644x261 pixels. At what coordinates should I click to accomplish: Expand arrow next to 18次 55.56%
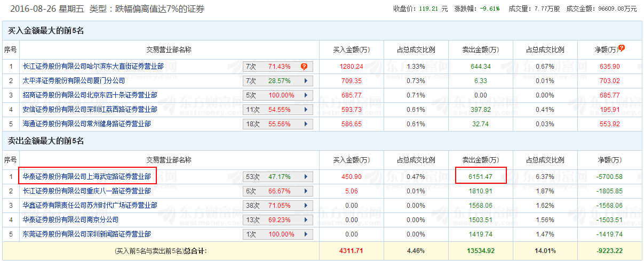(306, 124)
